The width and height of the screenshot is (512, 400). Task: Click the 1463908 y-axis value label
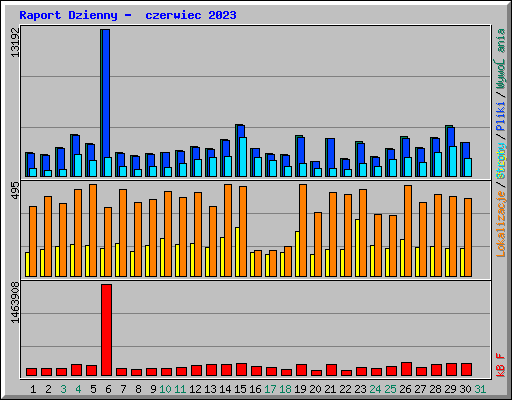coord(15,303)
